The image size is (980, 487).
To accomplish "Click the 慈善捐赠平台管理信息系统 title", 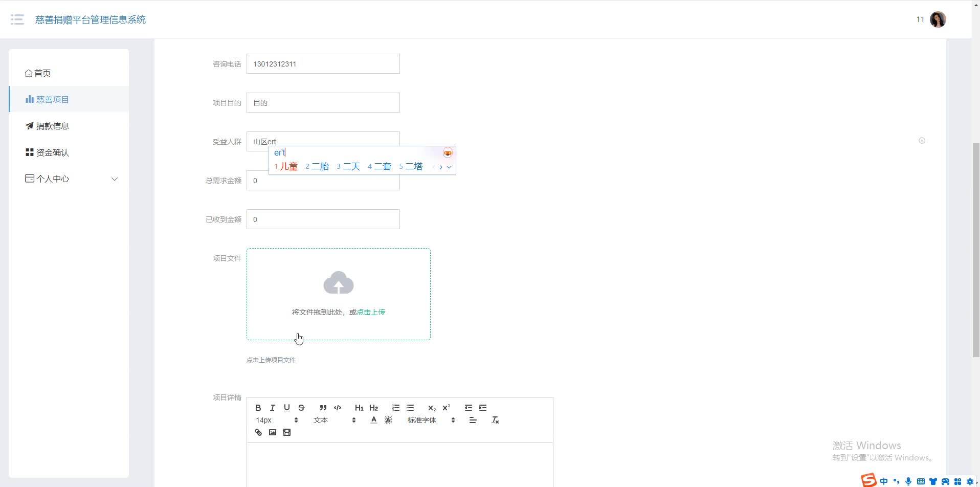I will (91, 19).
